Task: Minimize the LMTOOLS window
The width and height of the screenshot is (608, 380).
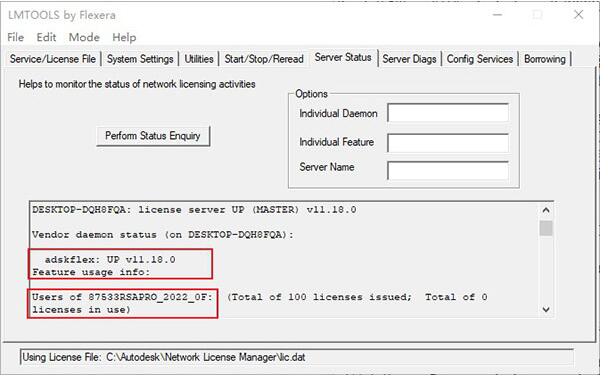Action: point(497,15)
